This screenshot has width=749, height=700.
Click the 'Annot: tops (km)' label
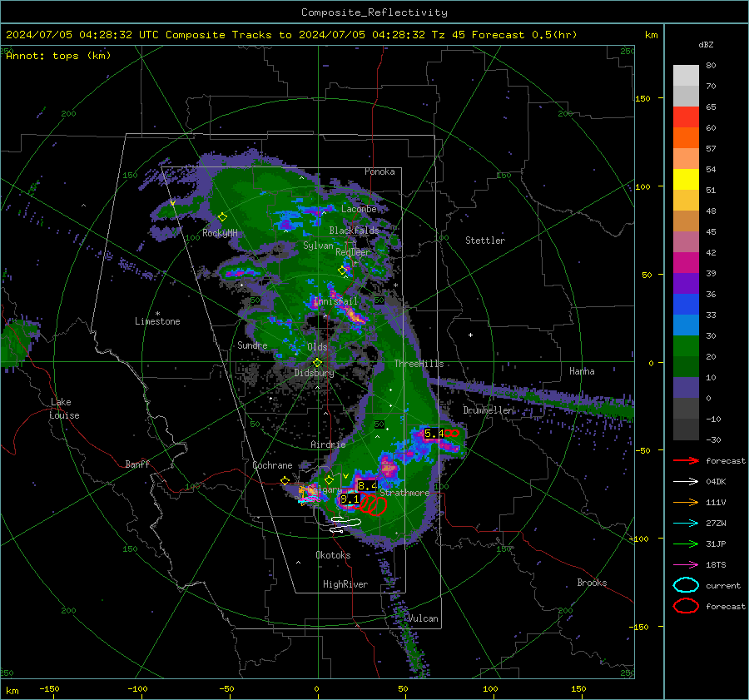(58, 56)
